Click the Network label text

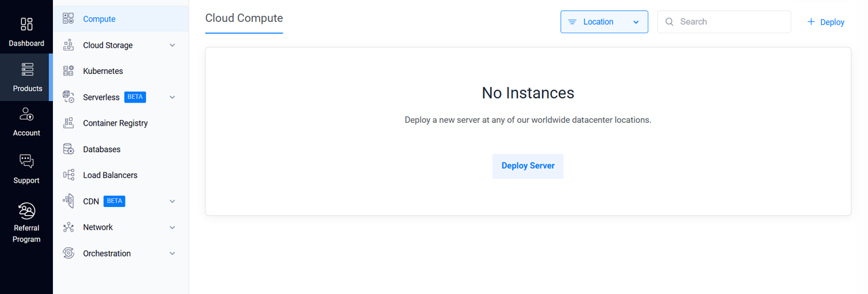click(x=98, y=227)
